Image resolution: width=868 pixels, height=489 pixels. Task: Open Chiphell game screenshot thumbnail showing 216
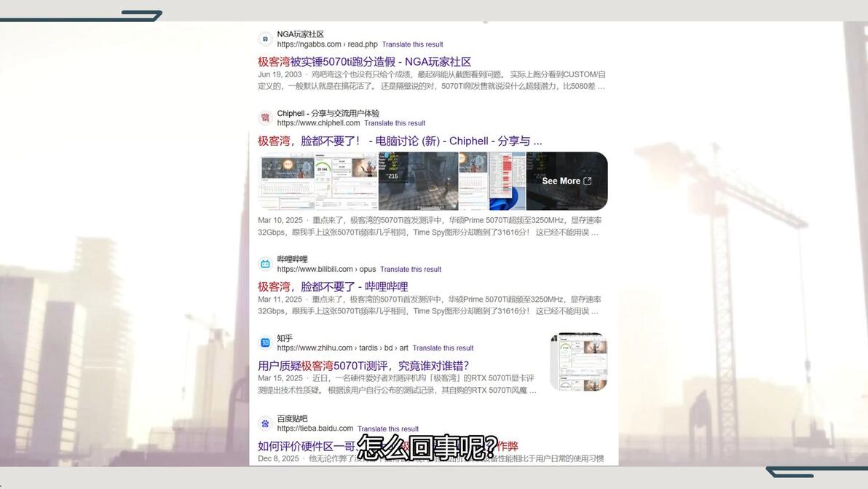point(419,181)
